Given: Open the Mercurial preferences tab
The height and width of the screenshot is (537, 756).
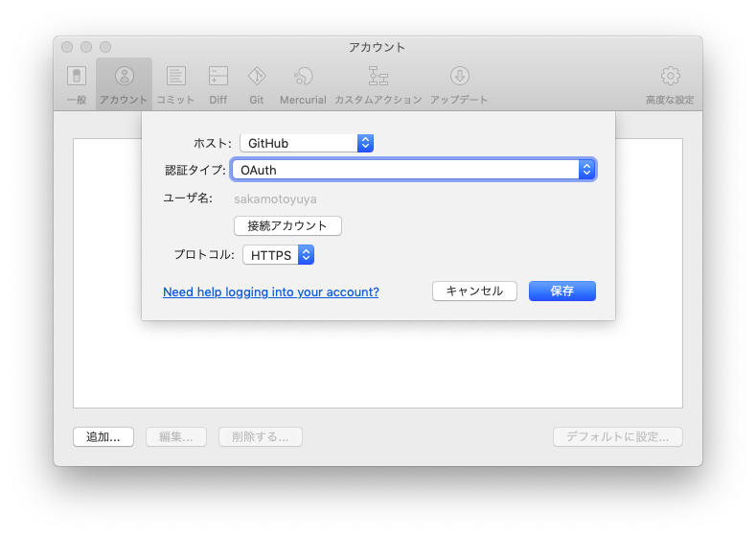Looking at the screenshot, I should (303, 84).
